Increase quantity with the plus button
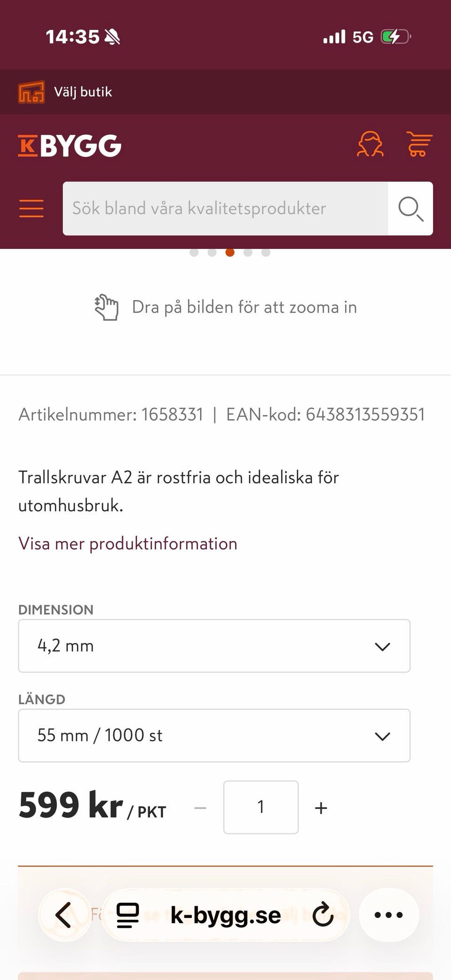451x980 pixels. click(321, 807)
